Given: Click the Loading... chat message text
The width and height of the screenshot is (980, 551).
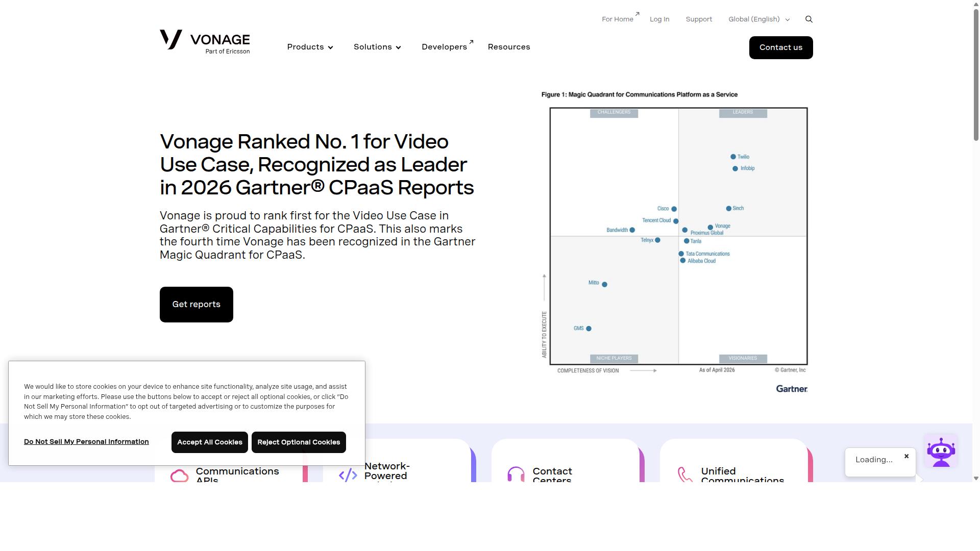Looking at the screenshot, I should click(874, 460).
